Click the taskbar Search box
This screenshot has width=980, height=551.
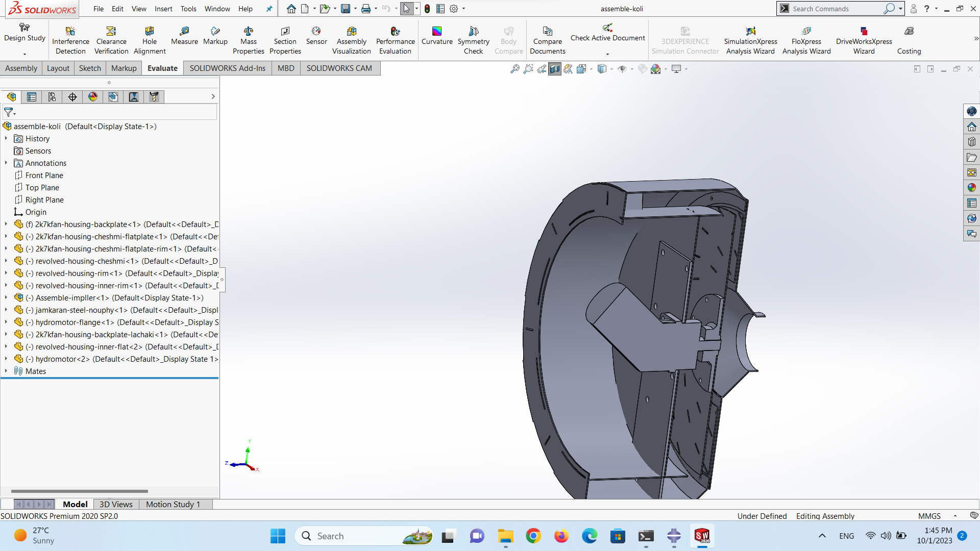point(364,536)
